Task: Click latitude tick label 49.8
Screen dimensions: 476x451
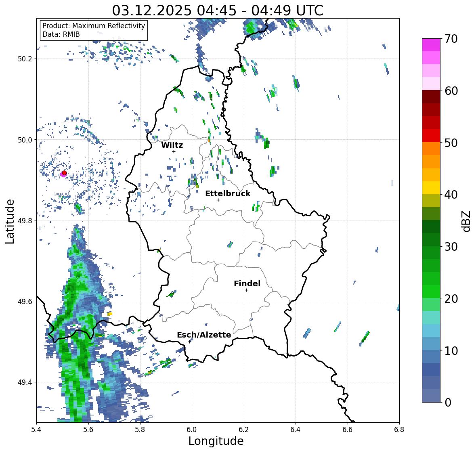Action: pos(25,220)
